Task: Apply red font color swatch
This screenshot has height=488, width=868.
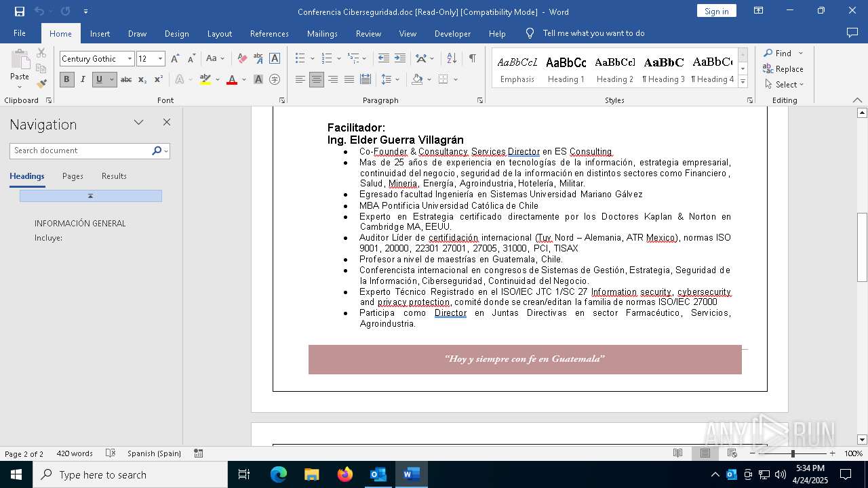Action: (232, 79)
